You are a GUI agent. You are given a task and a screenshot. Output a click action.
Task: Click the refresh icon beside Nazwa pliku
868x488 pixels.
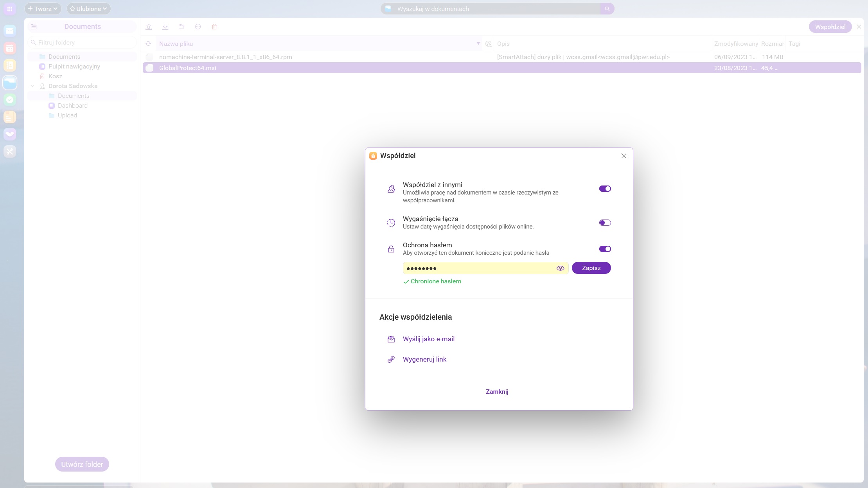pos(148,44)
